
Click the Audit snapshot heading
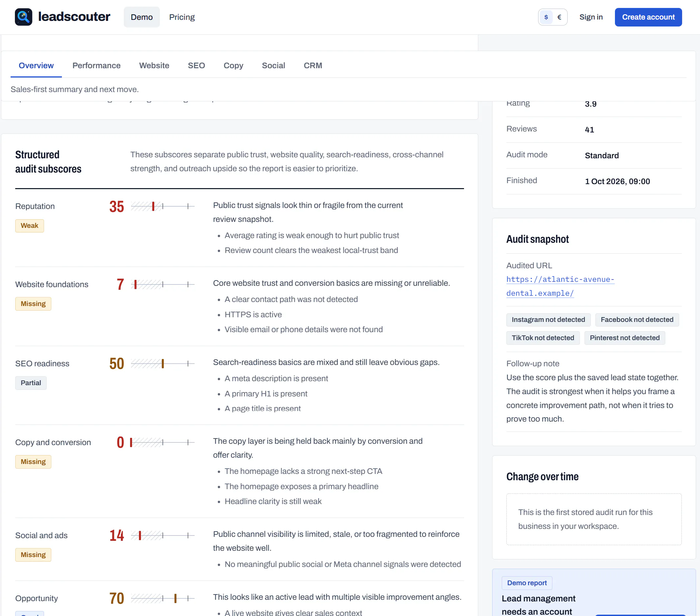537,239
